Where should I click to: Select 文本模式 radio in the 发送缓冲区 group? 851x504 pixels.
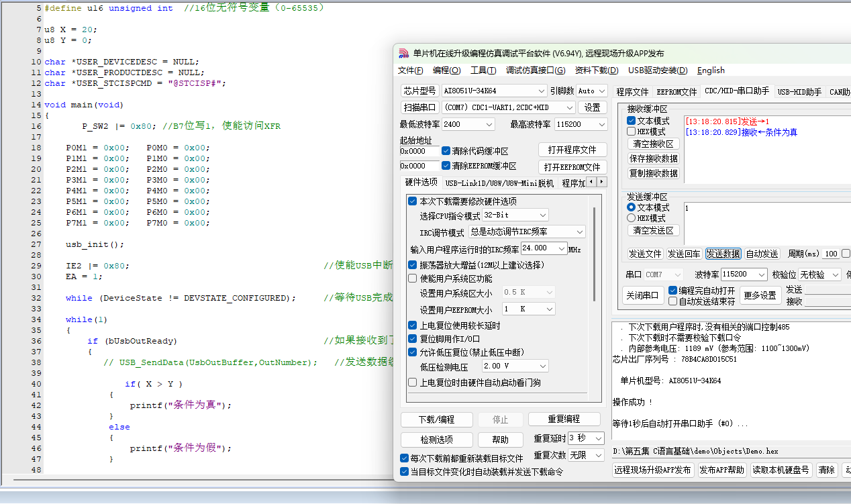pos(631,207)
